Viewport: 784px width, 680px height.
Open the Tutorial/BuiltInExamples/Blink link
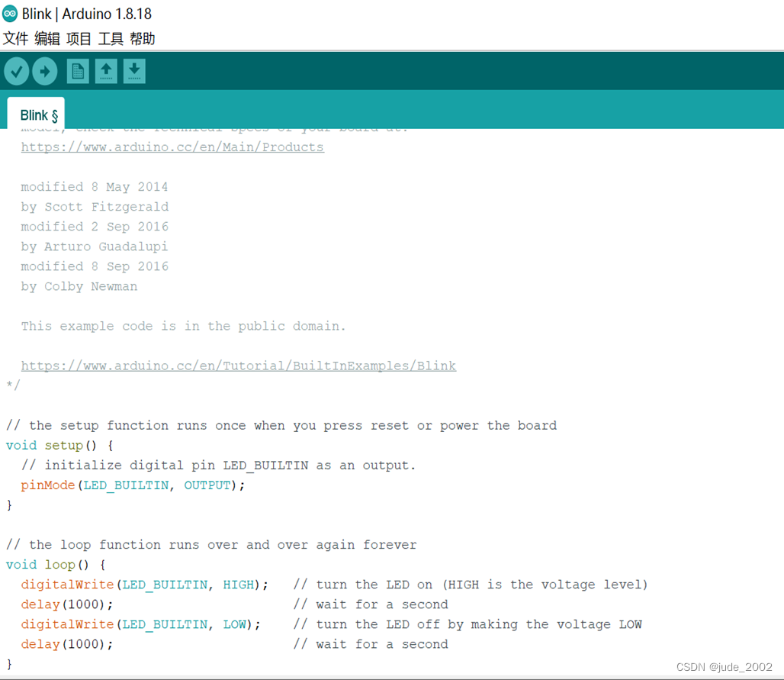[239, 366]
